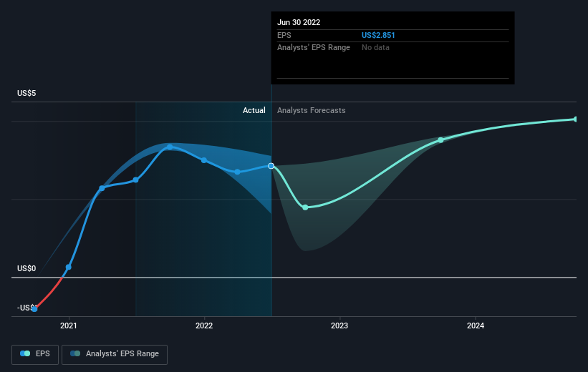Toggle the Analysts' EPS Range legend
Screen dimensions: 588x372
(115, 354)
